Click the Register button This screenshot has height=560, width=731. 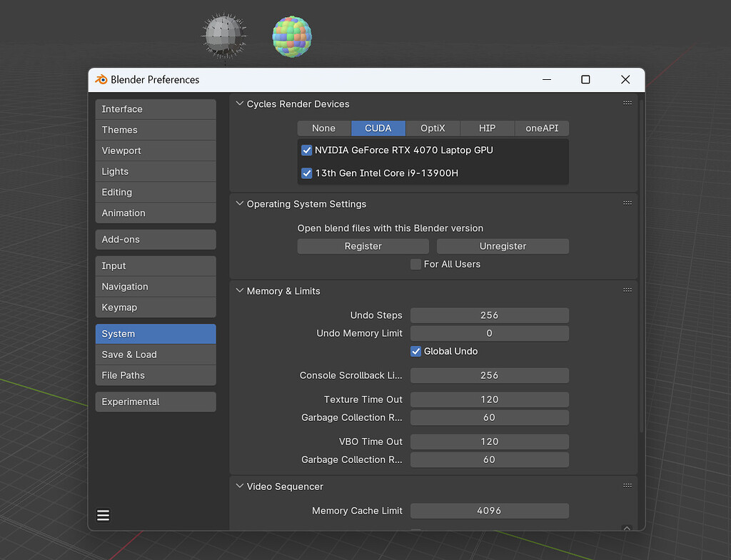tap(363, 245)
